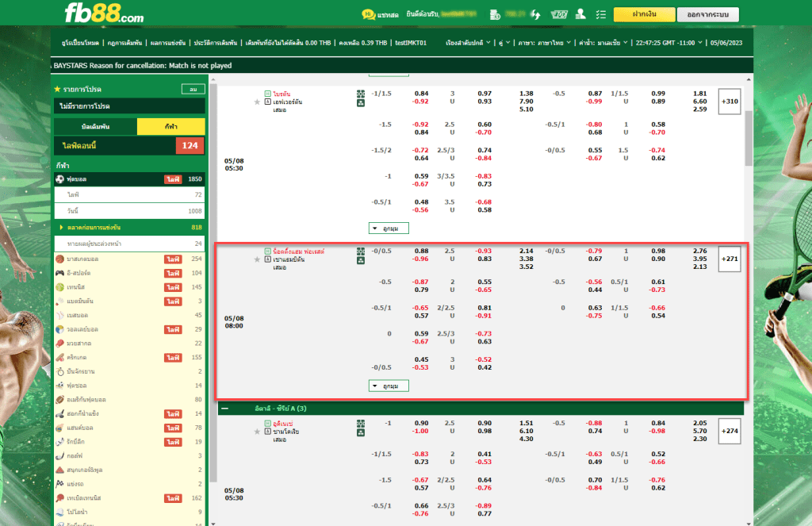Collapse the Italy Serie A league section
Viewport: 812px width, 526px height.
(x=225, y=408)
